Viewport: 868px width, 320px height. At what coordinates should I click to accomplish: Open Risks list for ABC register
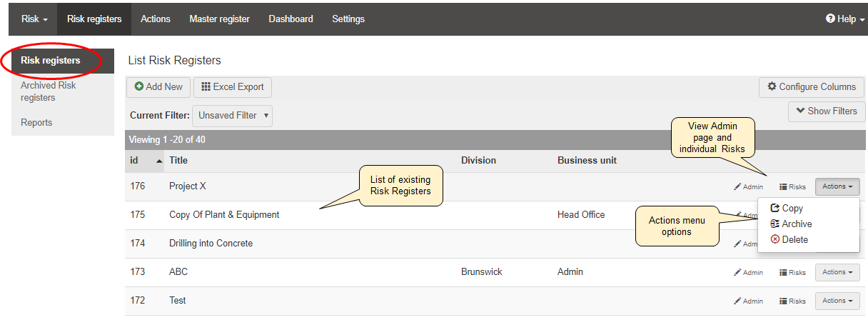[792, 273]
